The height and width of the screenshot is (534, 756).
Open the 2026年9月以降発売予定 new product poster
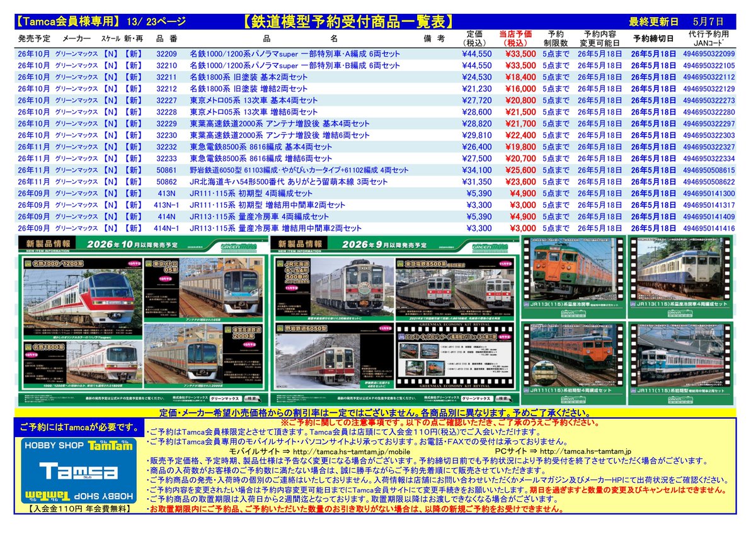pyautogui.click(x=394, y=321)
